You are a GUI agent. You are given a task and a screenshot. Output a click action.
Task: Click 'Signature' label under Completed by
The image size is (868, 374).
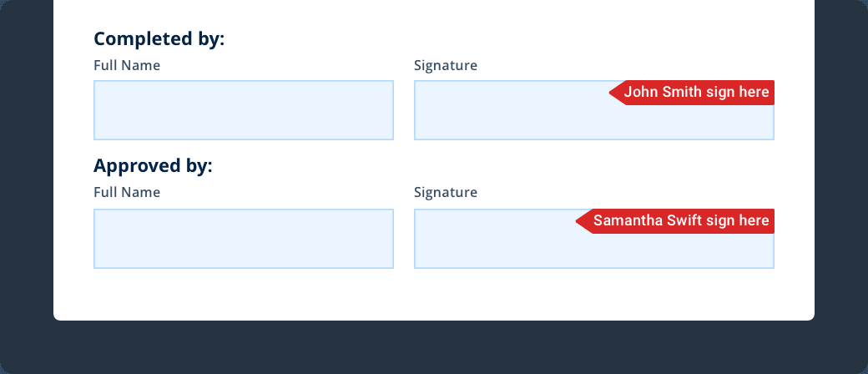tap(446, 65)
